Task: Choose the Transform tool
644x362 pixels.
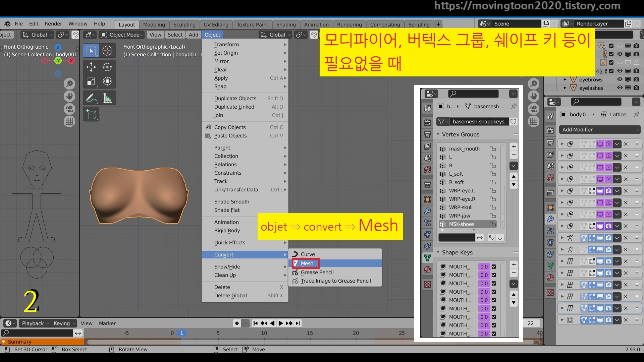Action: pyautogui.click(x=107, y=81)
